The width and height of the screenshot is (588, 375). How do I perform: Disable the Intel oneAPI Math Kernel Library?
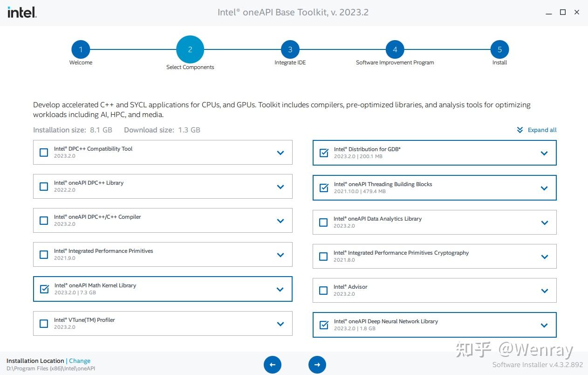pyautogui.click(x=44, y=289)
